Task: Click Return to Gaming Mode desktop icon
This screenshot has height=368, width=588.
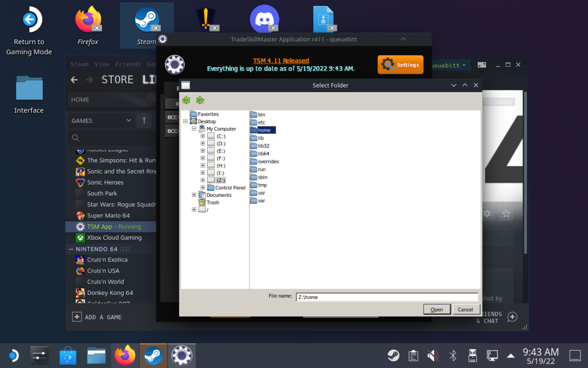Action: (29, 31)
